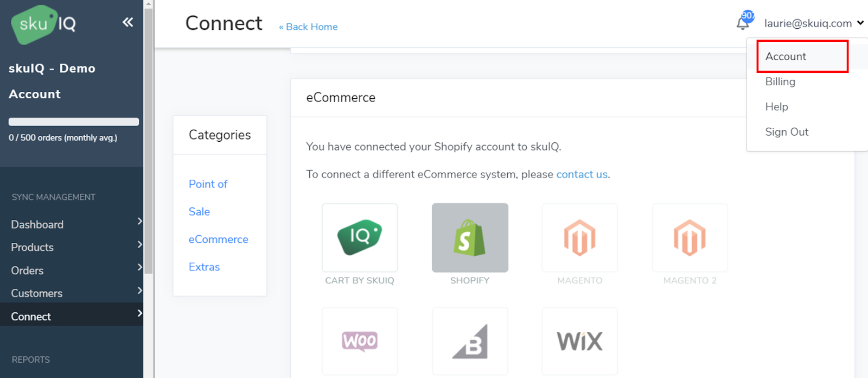Open the notifications bell icon

(x=743, y=23)
